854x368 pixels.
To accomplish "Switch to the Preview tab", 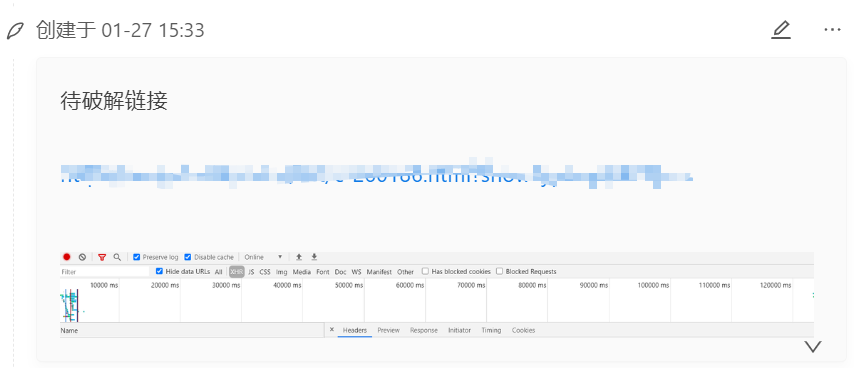I will tap(388, 330).
